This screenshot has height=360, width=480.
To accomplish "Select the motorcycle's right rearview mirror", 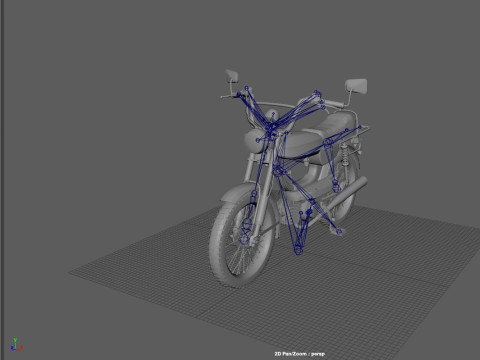I will [356, 86].
